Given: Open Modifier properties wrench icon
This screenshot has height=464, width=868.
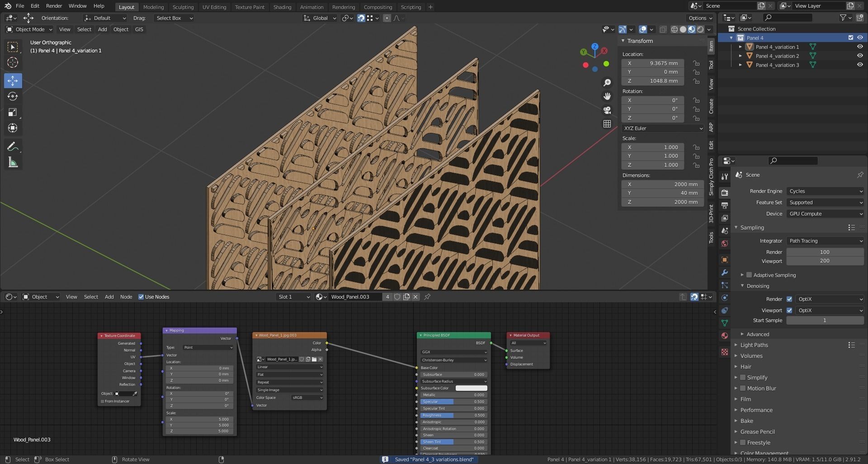Looking at the screenshot, I should [725, 272].
